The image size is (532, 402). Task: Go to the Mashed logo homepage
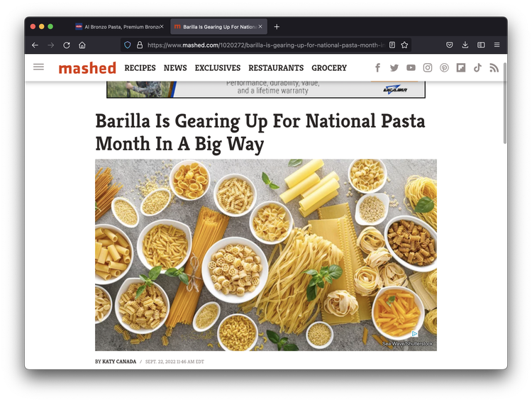(87, 68)
